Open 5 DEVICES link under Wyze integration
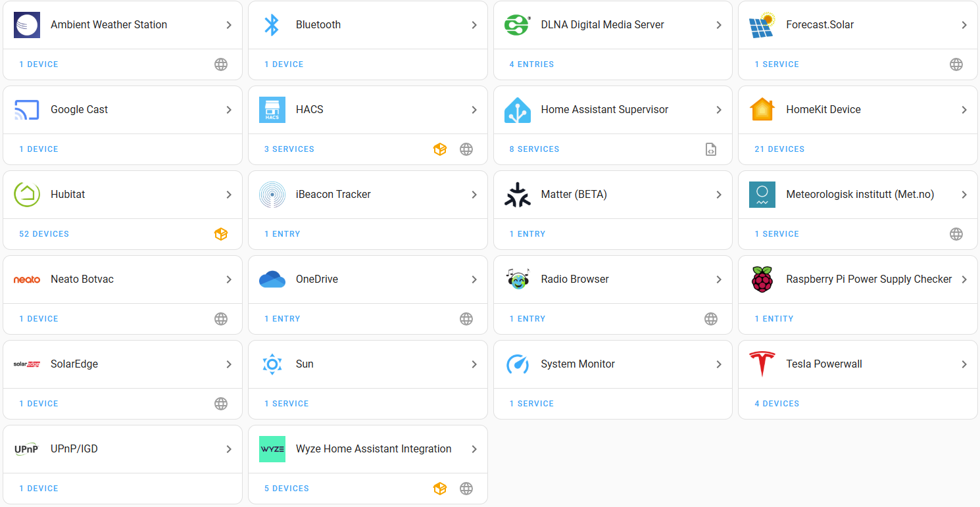Viewport: 980px width, 507px height. (x=287, y=489)
